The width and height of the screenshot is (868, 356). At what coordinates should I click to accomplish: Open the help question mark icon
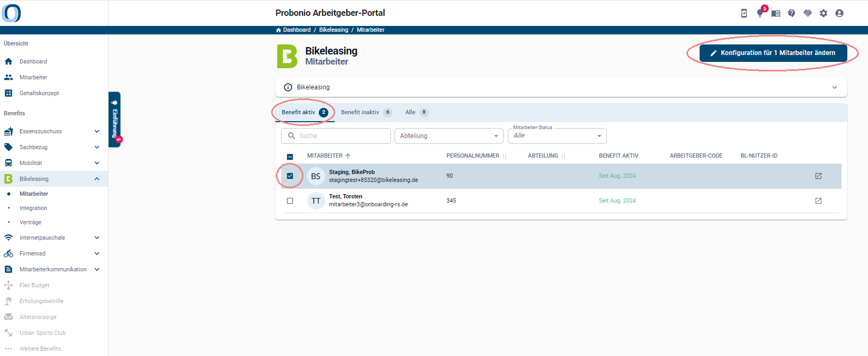pos(792,13)
